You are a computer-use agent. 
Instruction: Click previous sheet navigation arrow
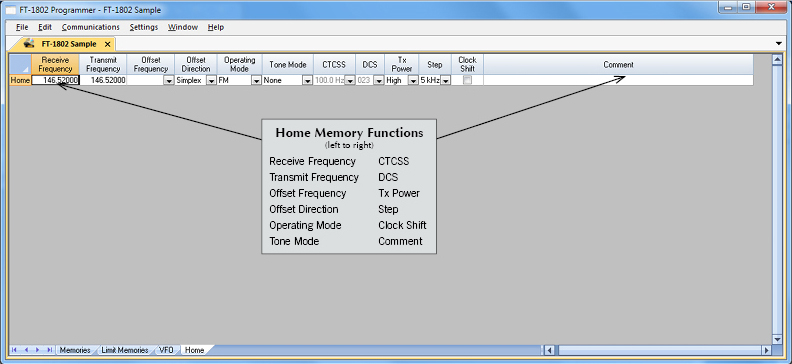pos(26,349)
